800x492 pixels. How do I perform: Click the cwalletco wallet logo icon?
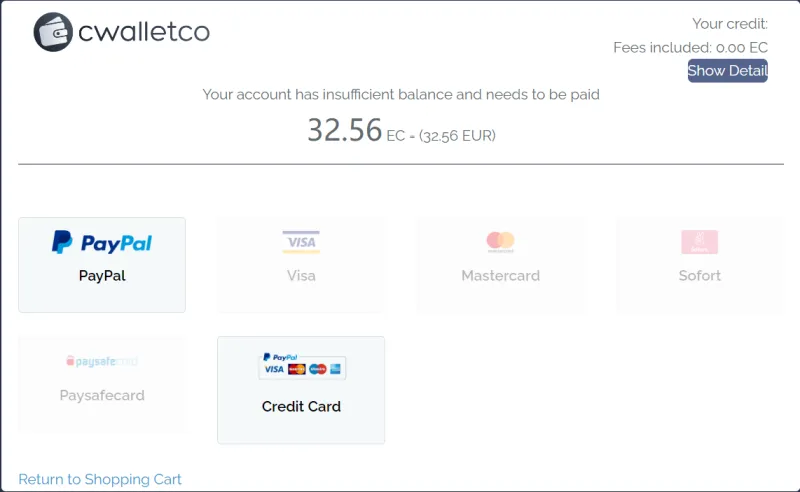pyautogui.click(x=54, y=32)
